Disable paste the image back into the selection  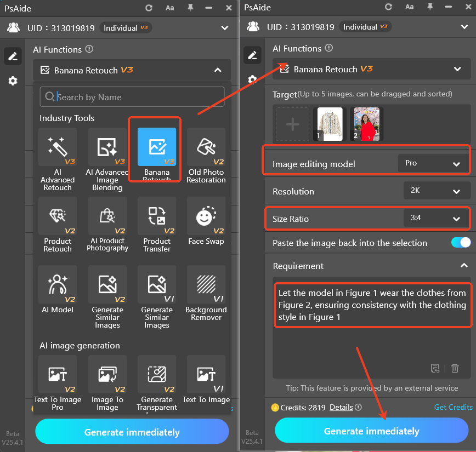460,243
